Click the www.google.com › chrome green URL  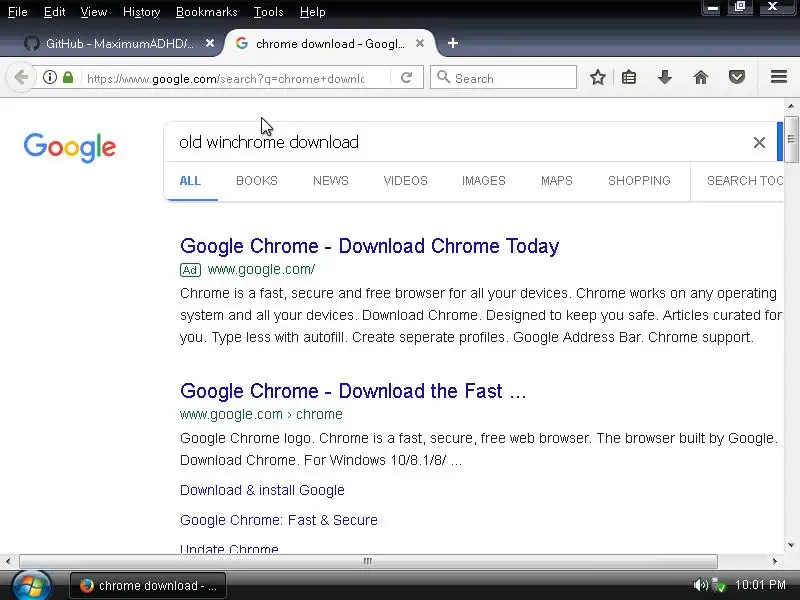261,415
